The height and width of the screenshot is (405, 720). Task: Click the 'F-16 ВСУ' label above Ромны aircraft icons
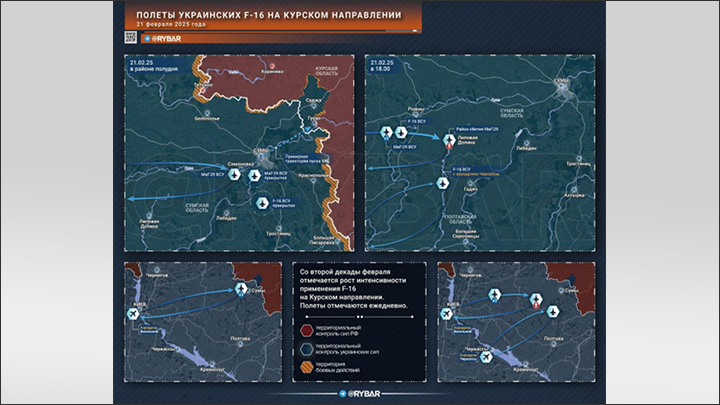(x=416, y=121)
